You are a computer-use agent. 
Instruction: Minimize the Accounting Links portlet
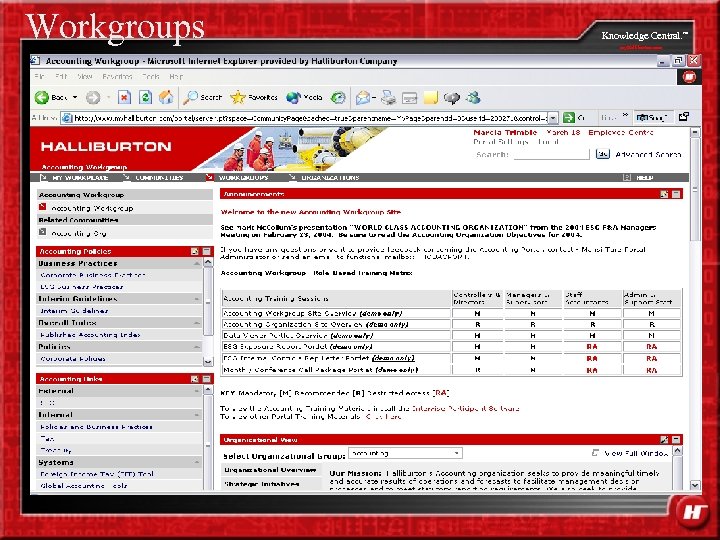tap(206, 379)
